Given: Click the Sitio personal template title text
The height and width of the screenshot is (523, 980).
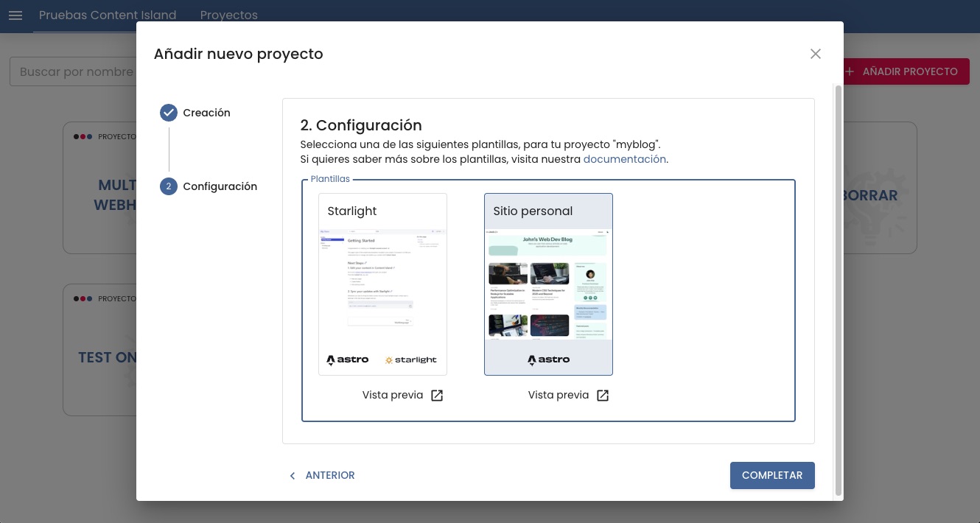Looking at the screenshot, I should (533, 211).
